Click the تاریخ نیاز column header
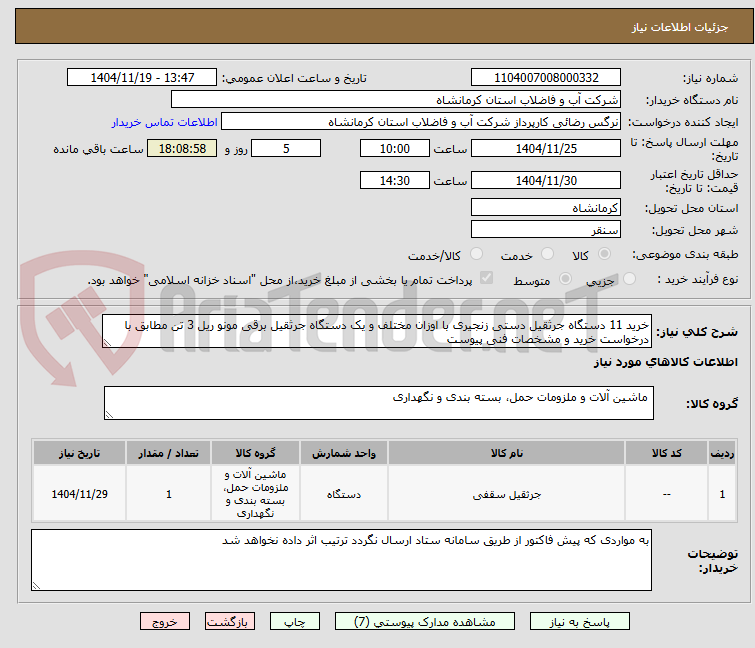This screenshot has height=648, width=755. [x=79, y=453]
